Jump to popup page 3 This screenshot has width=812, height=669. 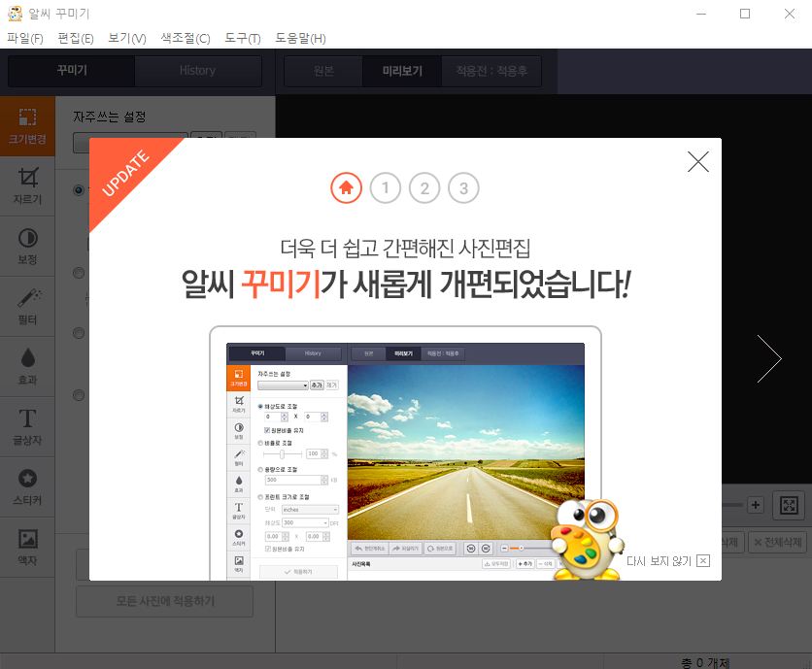tap(463, 187)
